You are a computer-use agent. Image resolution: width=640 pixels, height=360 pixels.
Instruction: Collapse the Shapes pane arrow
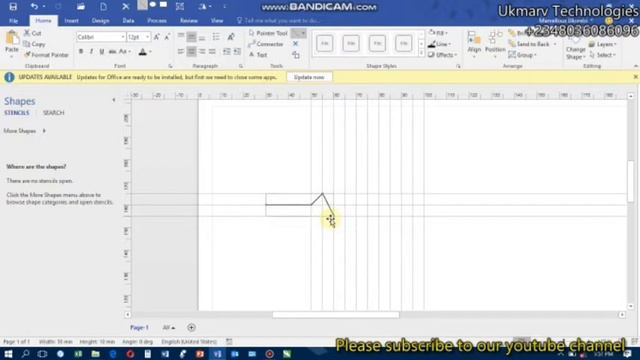tap(114, 100)
